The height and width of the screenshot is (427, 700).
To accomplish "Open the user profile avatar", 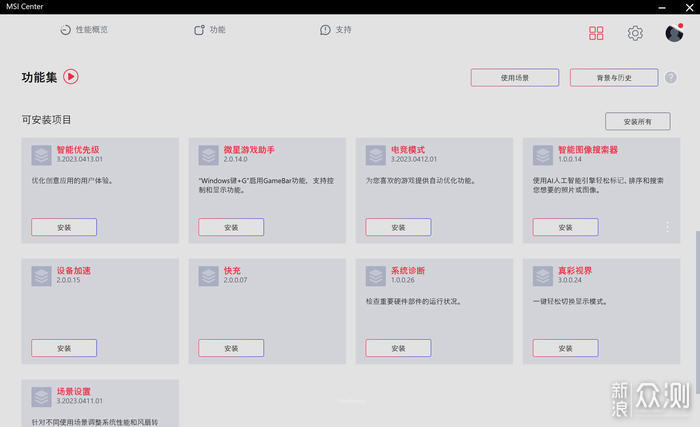I will [674, 33].
